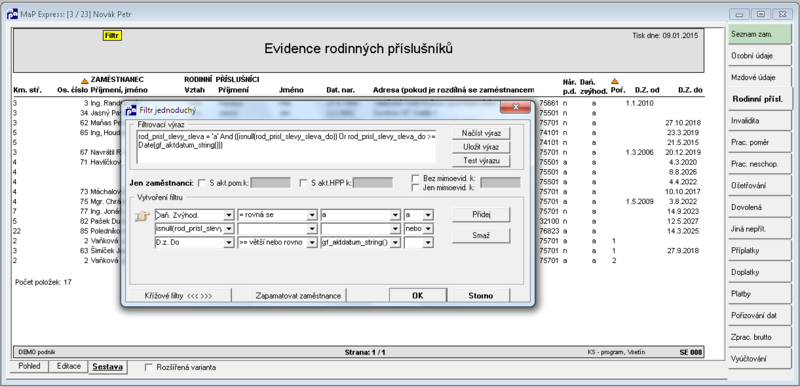
Task: Enable the S akt.HPP k checkbox
Action: pyautogui.click(x=304, y=183)
